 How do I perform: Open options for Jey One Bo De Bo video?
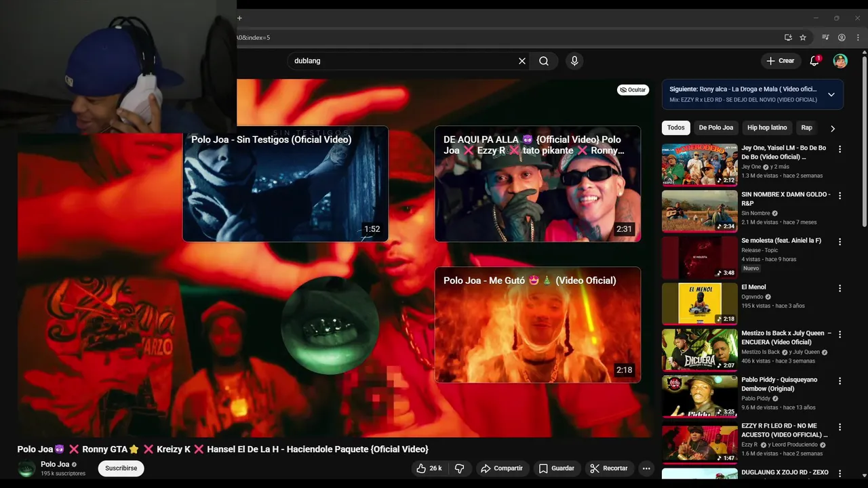840,149
